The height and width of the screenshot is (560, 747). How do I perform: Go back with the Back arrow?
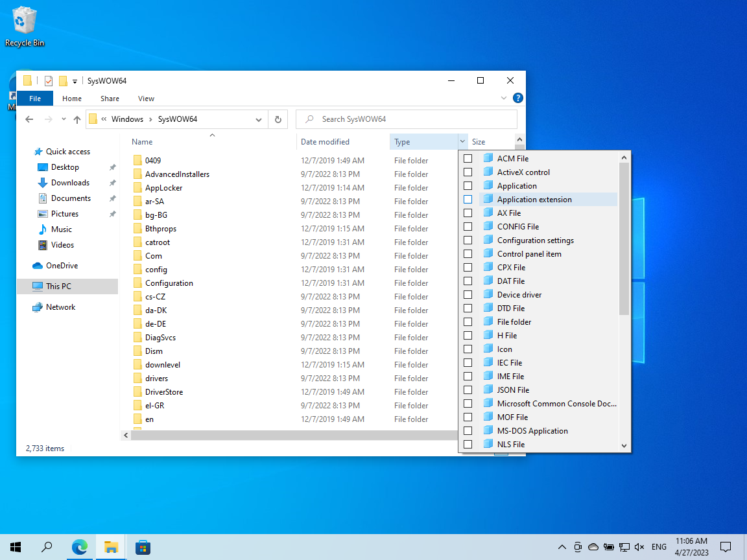click(30, 119)
